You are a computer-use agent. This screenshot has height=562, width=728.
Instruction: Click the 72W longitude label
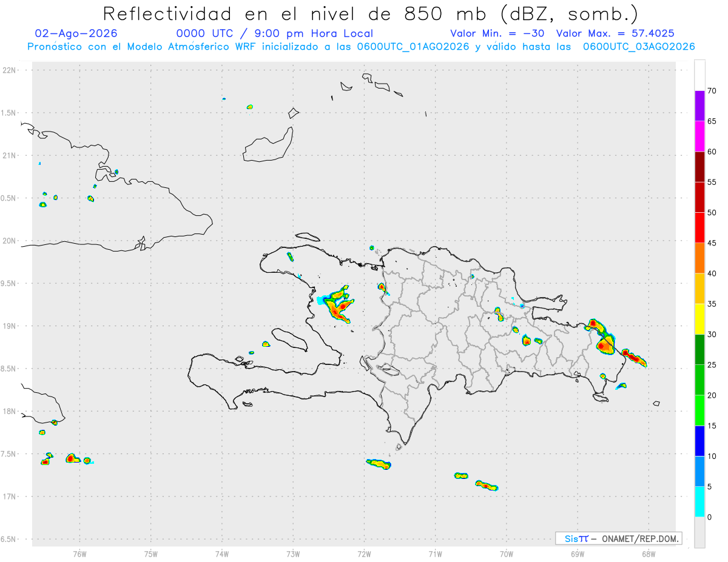coord(364,553)
